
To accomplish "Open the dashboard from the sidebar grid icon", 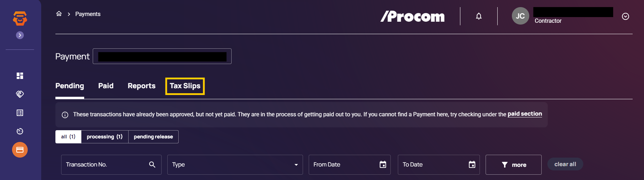I will point(20,76).
